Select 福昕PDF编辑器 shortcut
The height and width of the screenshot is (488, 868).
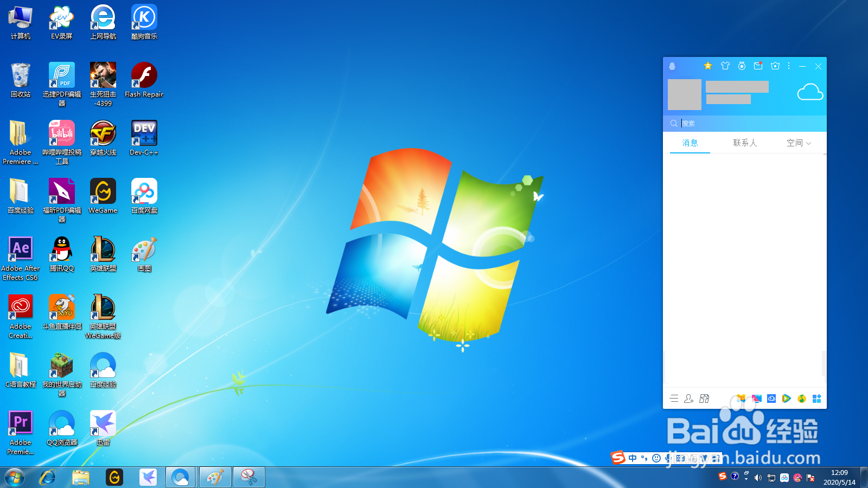click(x=62, y=201)
